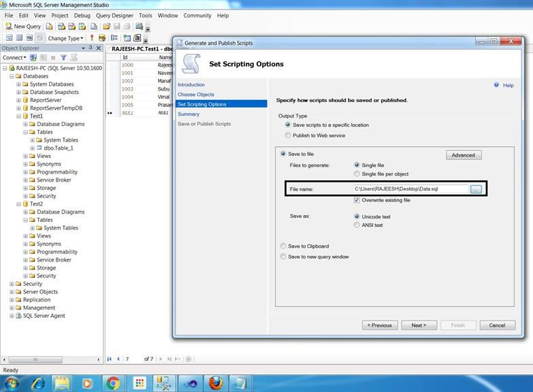Open Internet Explorer from the taskbar
This screenshot has height=392, width=533.
coord(37,384)
